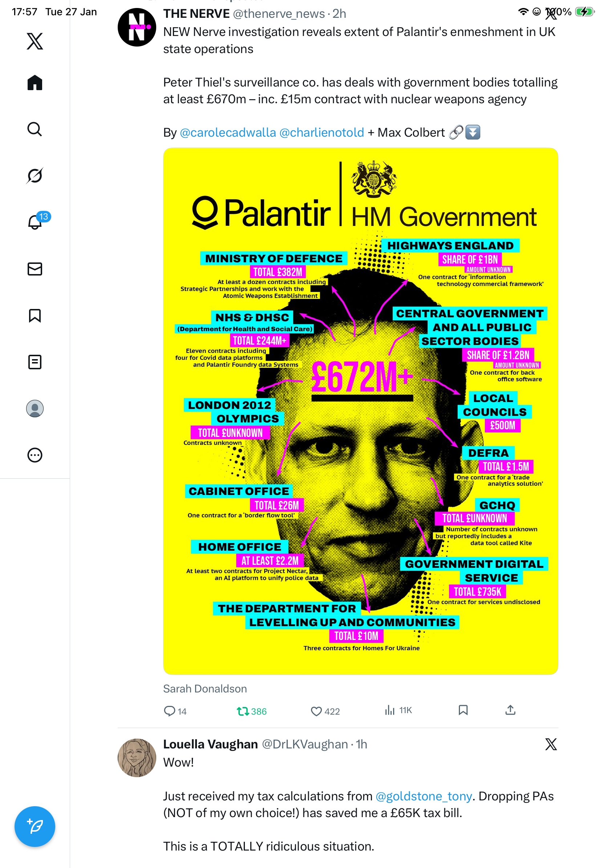This screenshot has width=606, height=868.
Task: Toggle the like heart showing 422
Action: (x=325, y=711)
